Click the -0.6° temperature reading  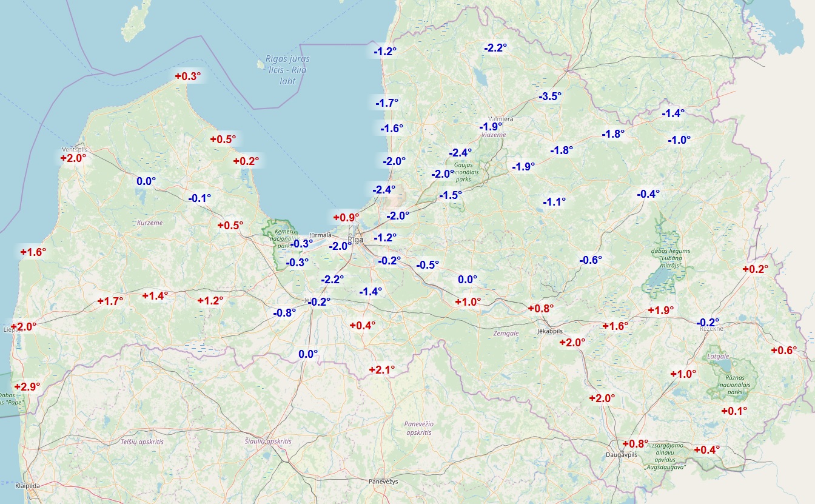pyautogui.click(x=591, y=260)
